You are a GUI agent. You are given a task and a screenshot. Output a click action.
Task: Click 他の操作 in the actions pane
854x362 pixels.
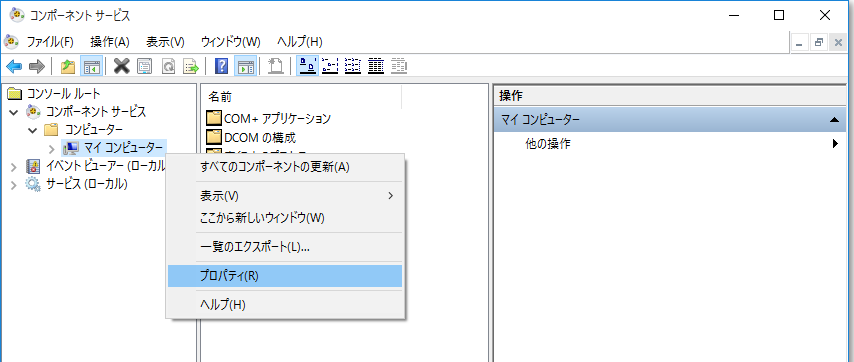point(548,144)
